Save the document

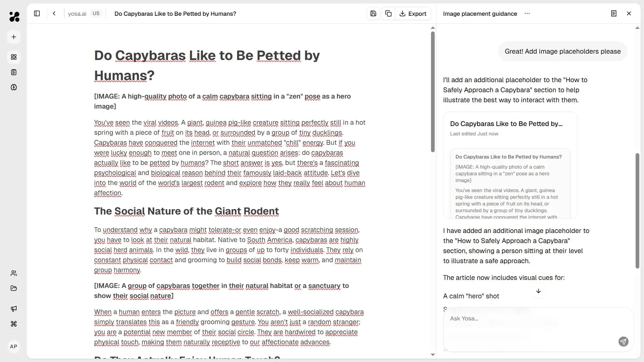pyautogui.click(x=373, y=14)
